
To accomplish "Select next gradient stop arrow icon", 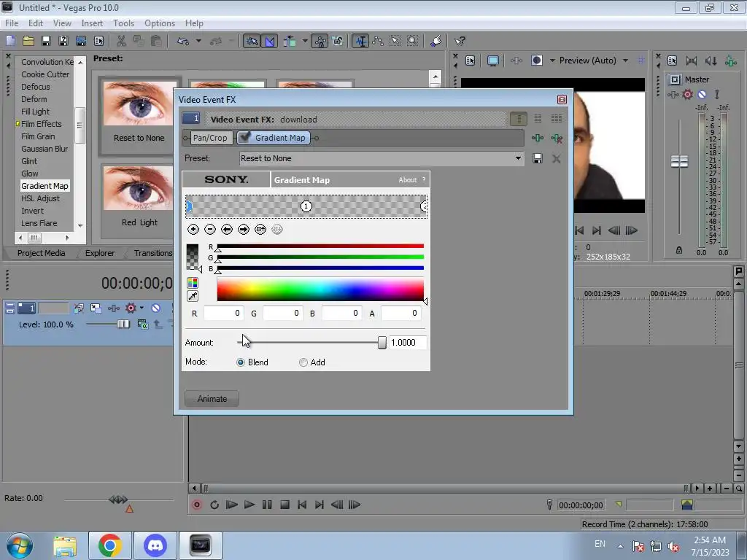I will click(244, 230).
